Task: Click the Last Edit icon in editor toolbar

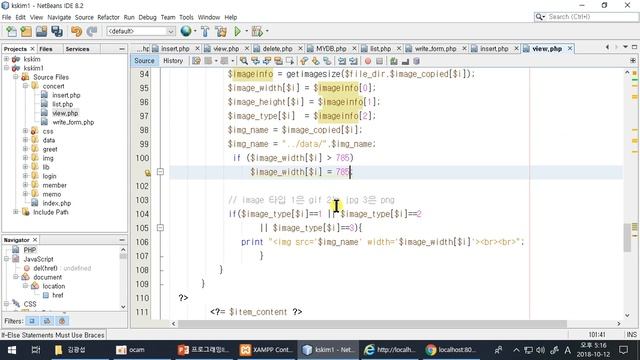Action: point(196,61)
